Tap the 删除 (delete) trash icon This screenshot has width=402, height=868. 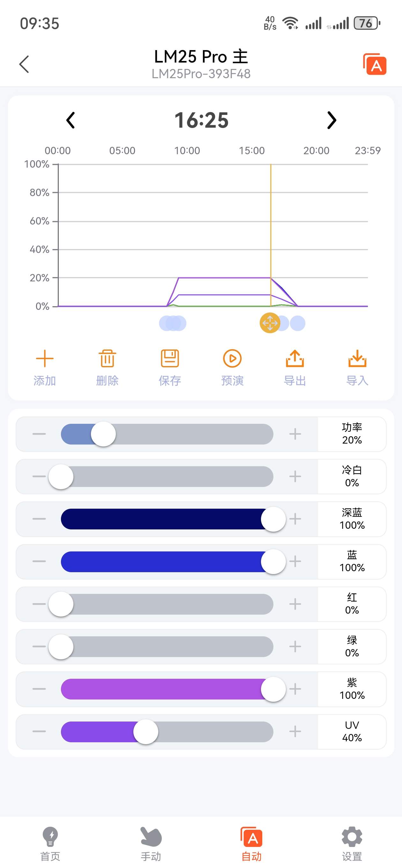click(x=107, y=358)
